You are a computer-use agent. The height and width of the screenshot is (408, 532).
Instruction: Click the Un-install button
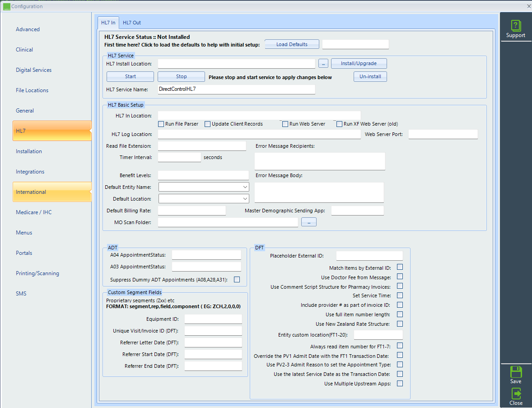point(370,77)
